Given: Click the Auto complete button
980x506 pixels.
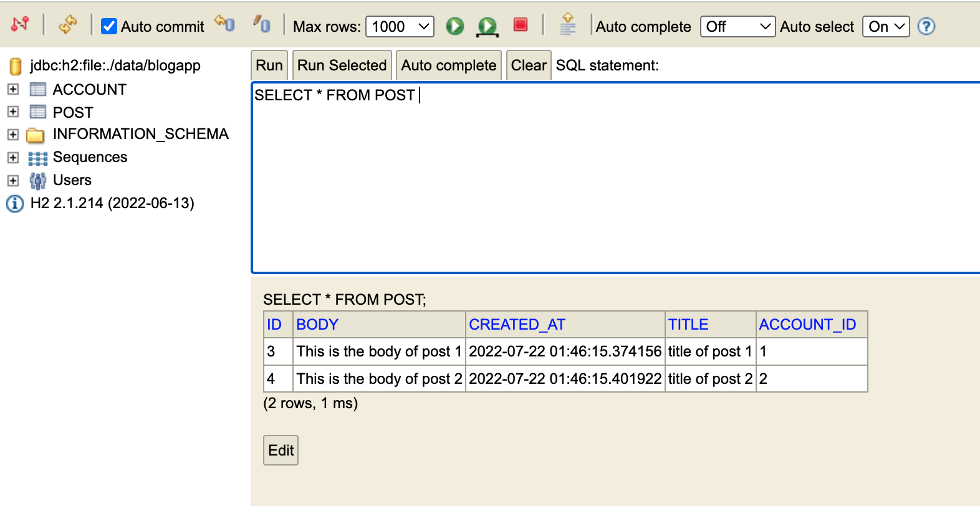Looking at the screenshot, I should (449, 65).
